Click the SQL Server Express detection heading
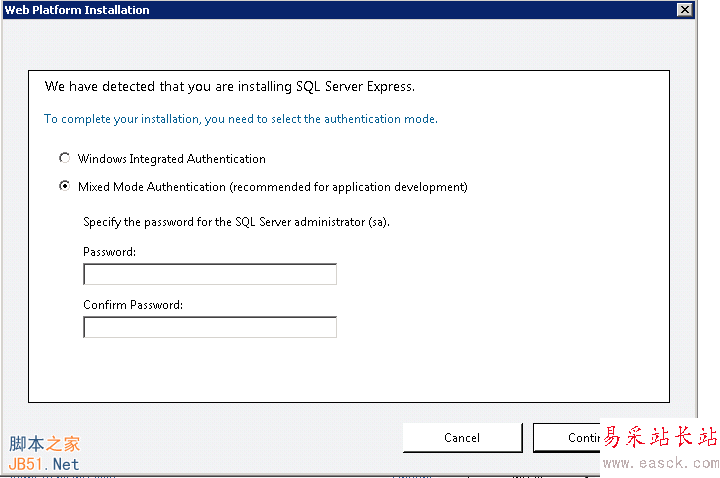 [230, 87]
